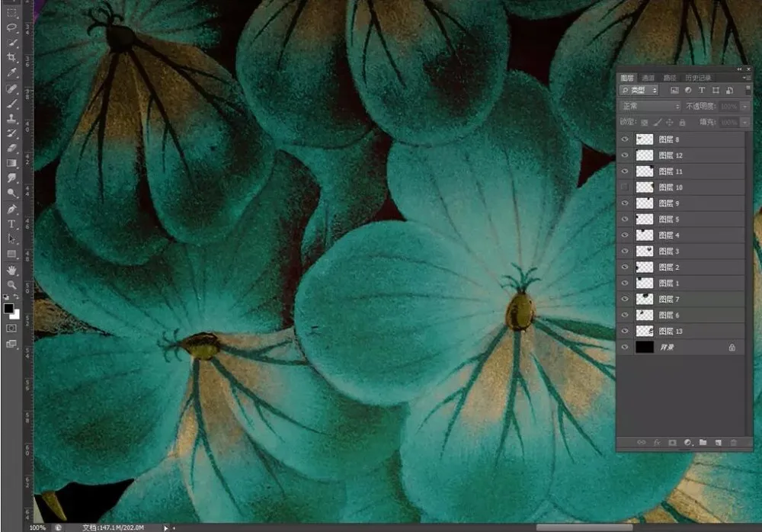Click link layers button
Screen dimensions: 762x532
(642, 443)
